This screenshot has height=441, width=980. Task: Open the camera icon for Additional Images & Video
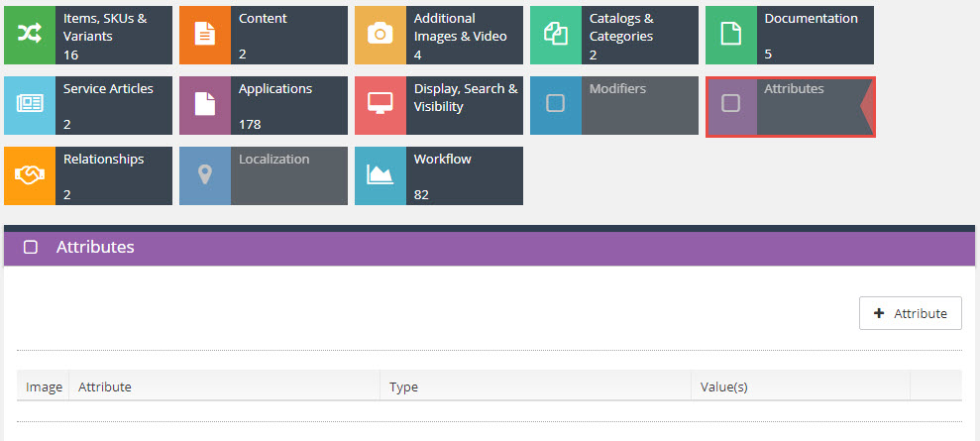click(380, 35)
